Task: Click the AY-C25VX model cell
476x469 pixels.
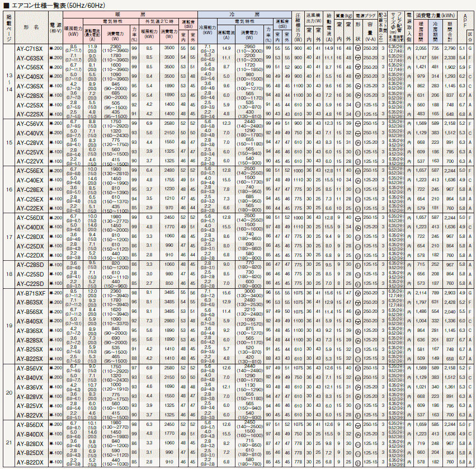Action: pos(30,152)
